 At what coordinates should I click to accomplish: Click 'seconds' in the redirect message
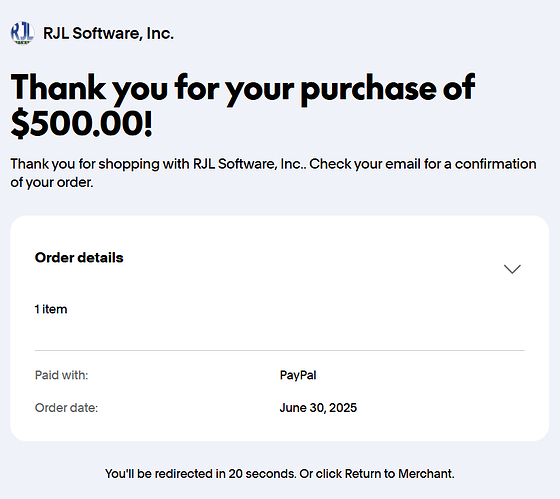[x=271, y=474]
